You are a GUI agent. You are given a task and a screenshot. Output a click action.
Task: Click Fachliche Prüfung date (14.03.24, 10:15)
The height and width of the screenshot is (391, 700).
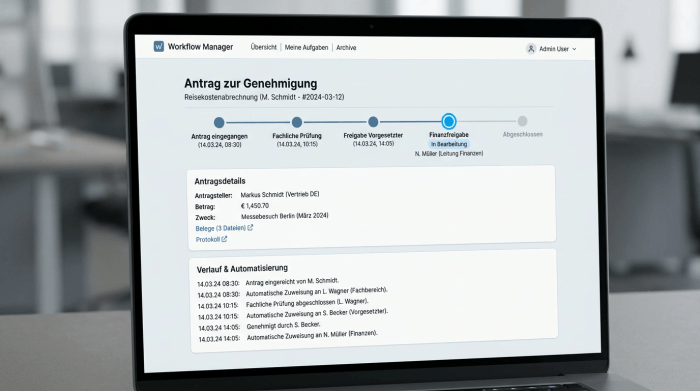click(x=297, y=144)
